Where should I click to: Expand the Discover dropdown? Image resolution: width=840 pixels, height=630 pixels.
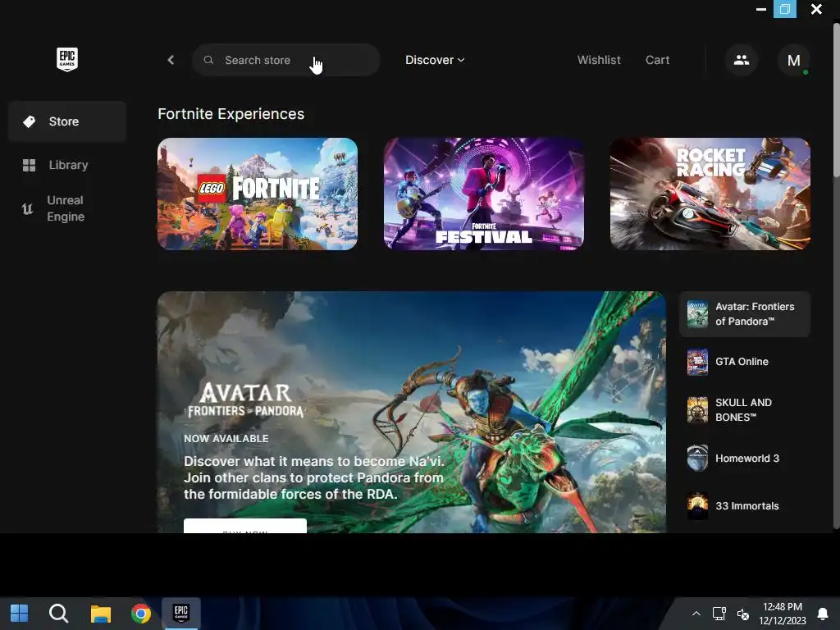(435, 60)
